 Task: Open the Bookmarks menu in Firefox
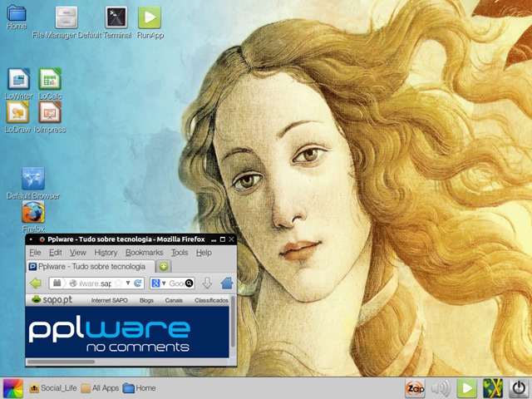(144, 253)
